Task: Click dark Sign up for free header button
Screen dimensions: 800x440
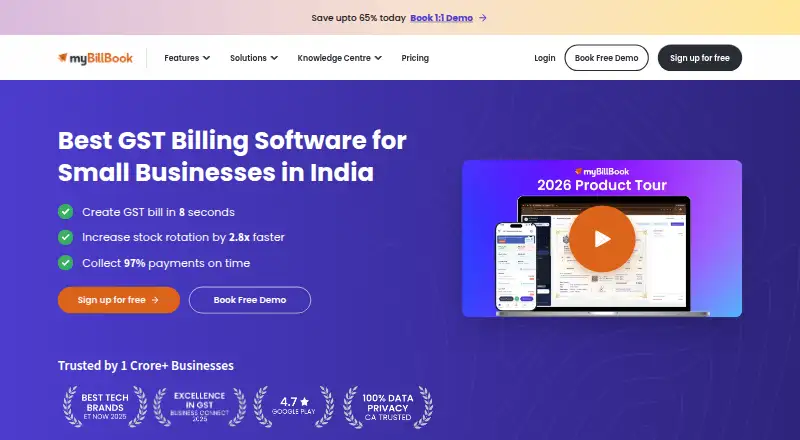Action: pos(699,58)
